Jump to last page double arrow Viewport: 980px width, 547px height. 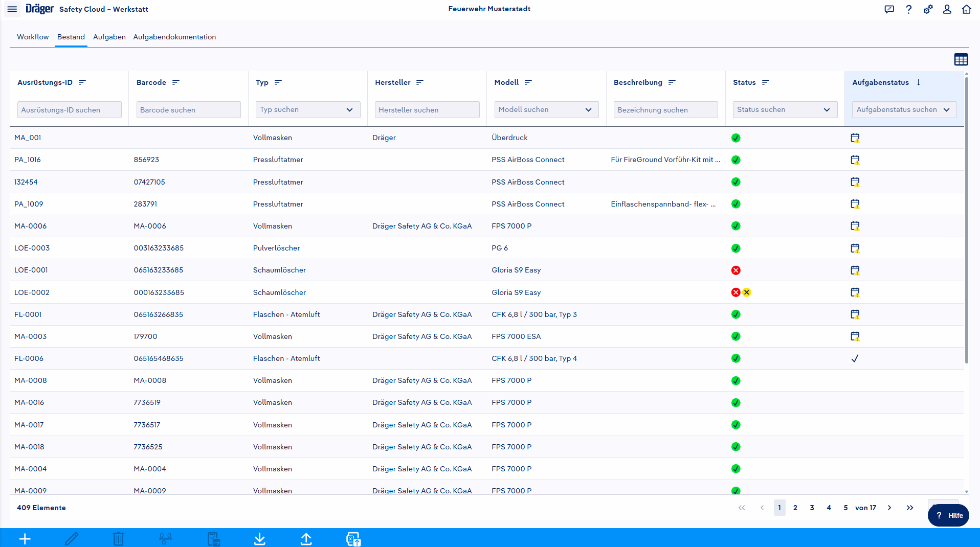point(910,508)
